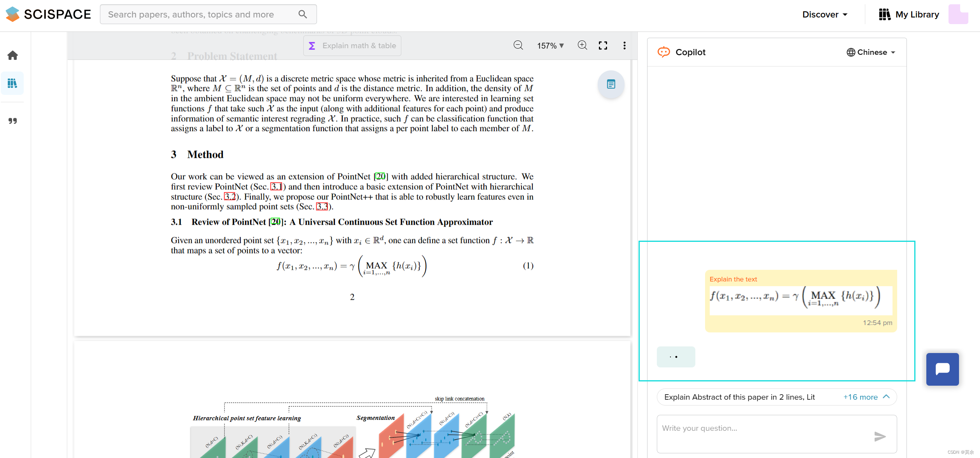Zoom out the PDF view
Screen dimensions: 980x458
click(x=518, y=45)
